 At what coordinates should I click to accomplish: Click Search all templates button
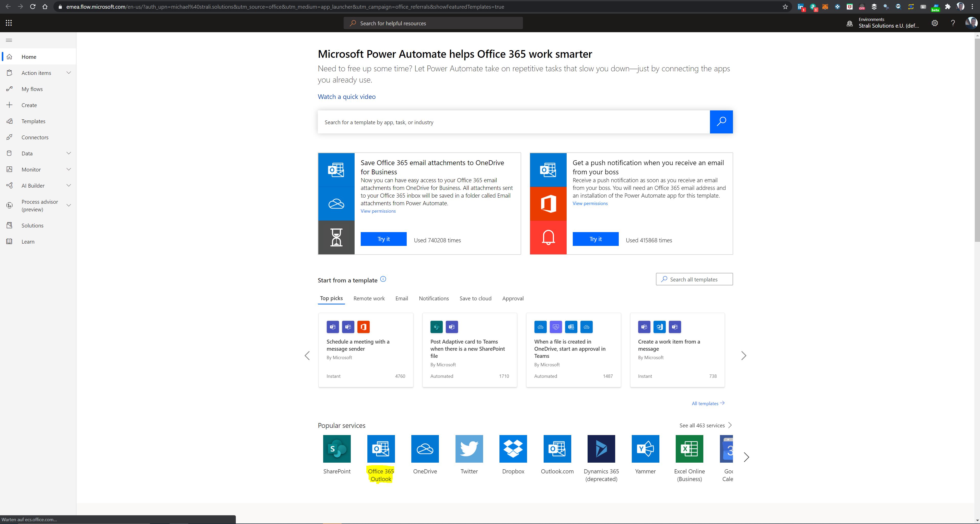pyautogui.click(x=694, y=280)
